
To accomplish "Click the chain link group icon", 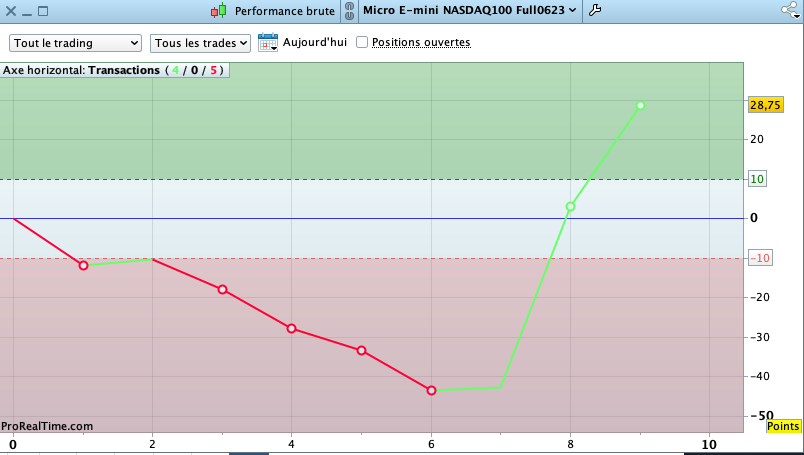I will 349,11.
